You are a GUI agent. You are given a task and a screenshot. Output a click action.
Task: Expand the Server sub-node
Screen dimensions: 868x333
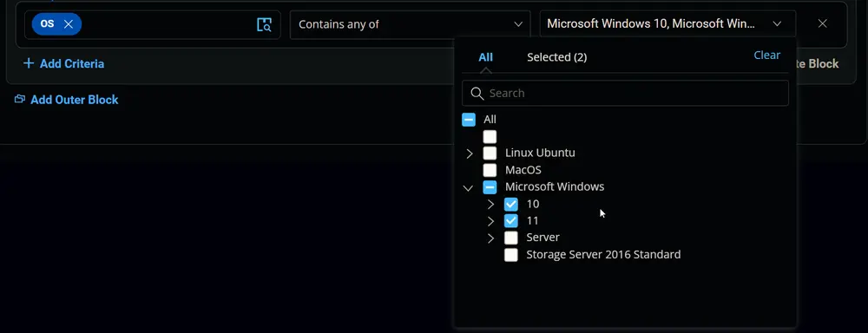tap(490, 238)
